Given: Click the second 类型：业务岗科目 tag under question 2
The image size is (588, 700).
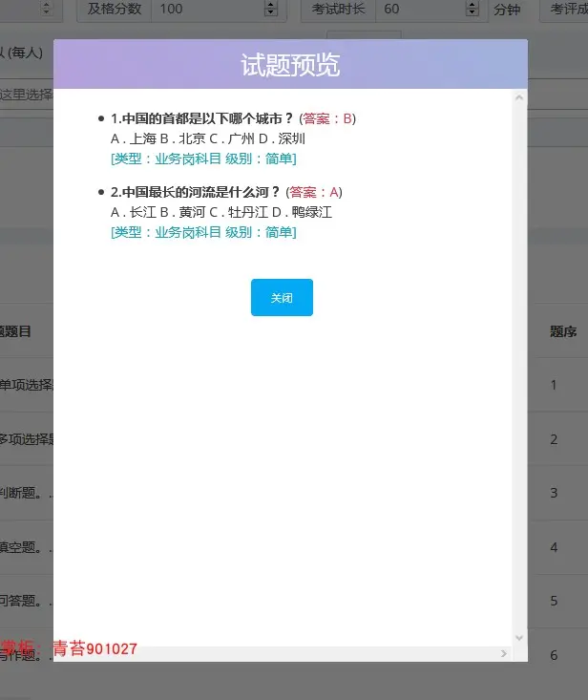Looking at the screenshot, I should (203, 232).
